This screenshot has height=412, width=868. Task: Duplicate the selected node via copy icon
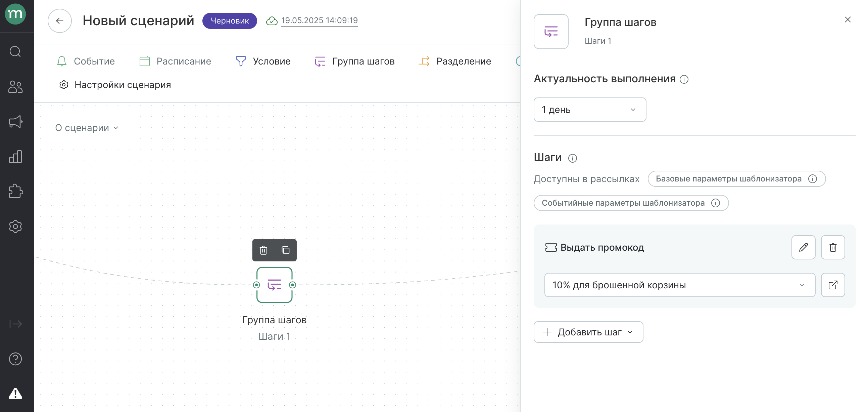pos(285,250)
